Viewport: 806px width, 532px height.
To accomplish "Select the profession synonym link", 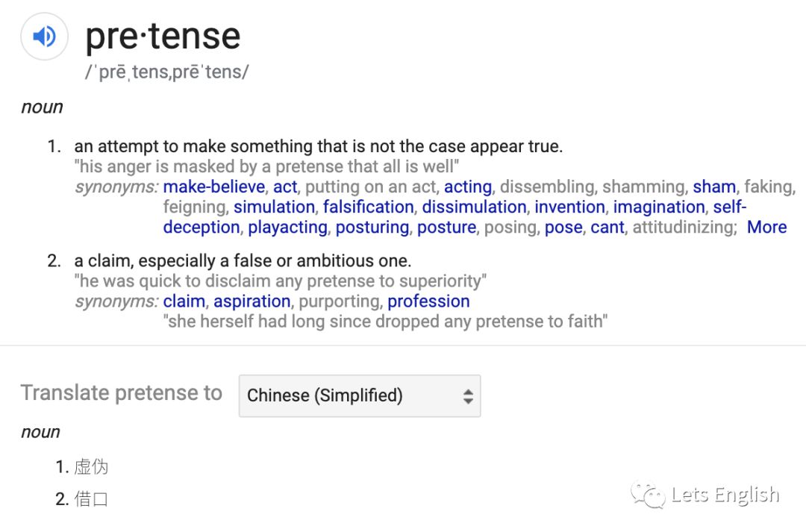I will click(x=428, y=301).
